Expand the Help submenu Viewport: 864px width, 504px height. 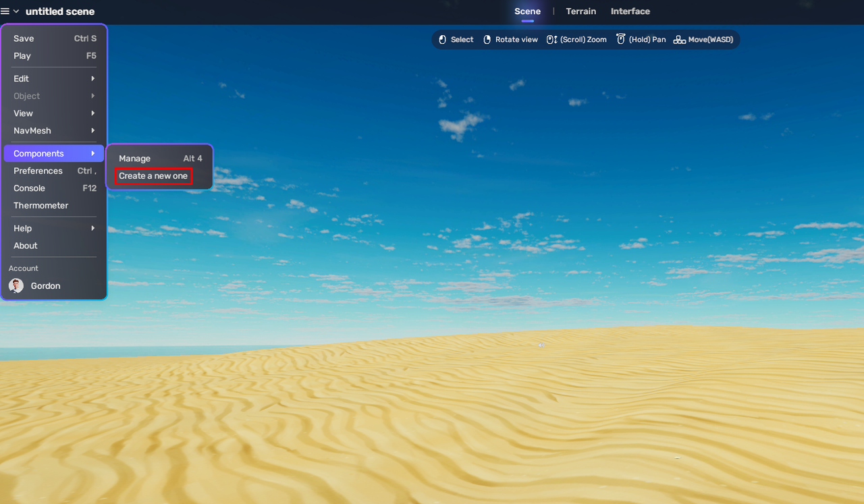pos(22,228)
